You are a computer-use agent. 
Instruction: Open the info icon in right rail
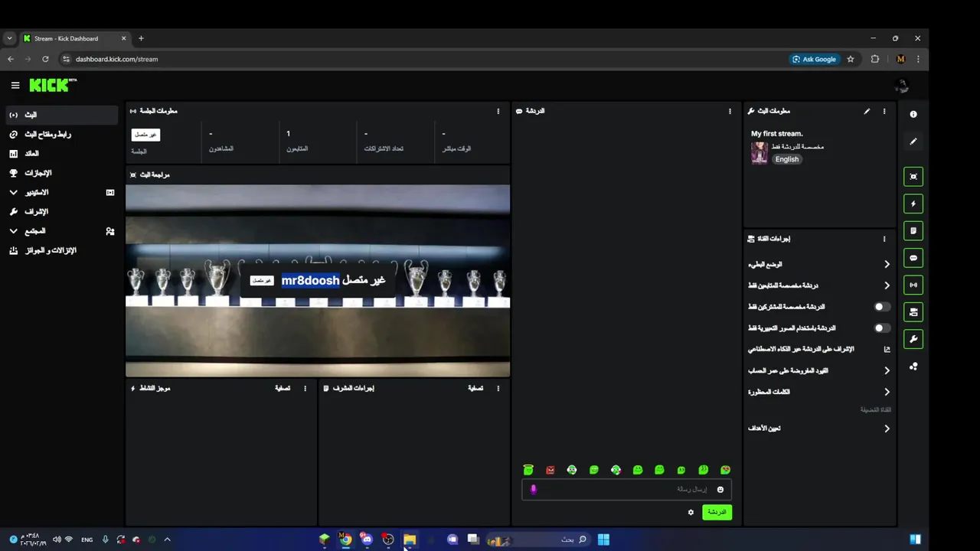(913, 114)
